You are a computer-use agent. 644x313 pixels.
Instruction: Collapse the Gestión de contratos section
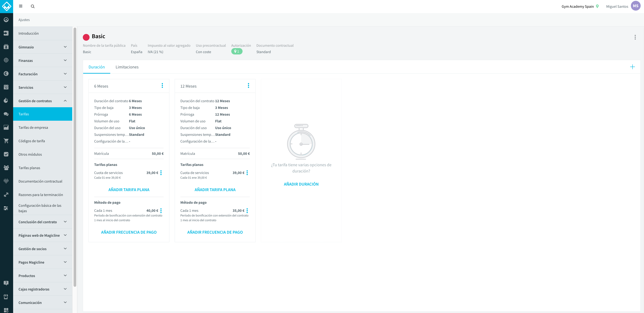(42, 101)
